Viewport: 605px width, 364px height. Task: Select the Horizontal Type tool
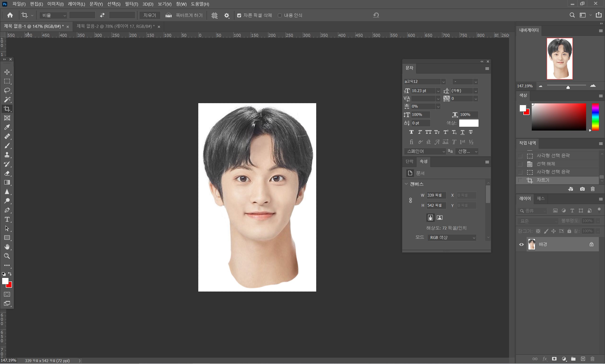7,220
